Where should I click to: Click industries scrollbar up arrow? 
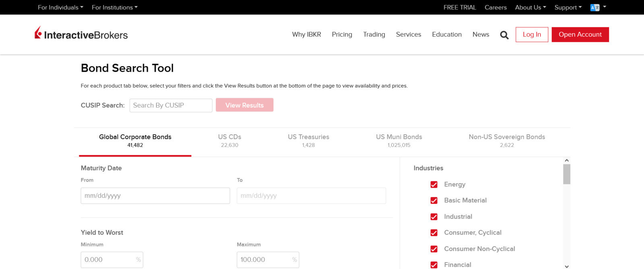point(567,160)
